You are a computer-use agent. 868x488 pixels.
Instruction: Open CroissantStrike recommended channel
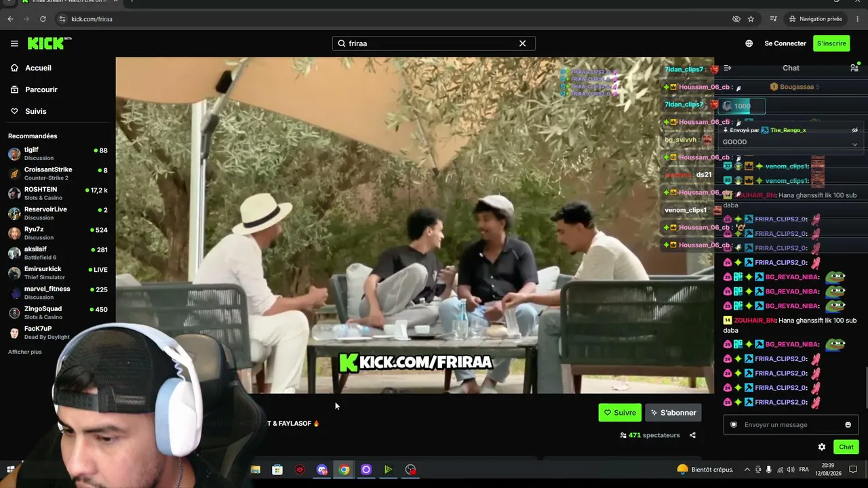click(58, 174)
